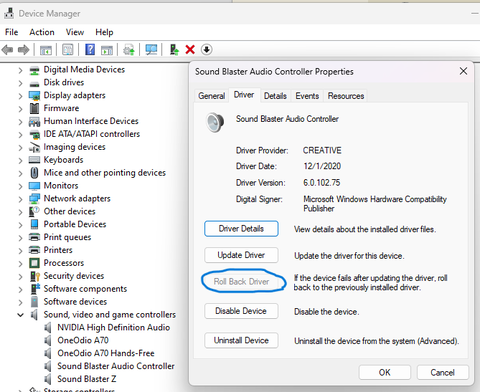Open the File menu
Image resolution: width=480 pixels, height=392 pixels.
pyautogui.click(x=11, y=32)
